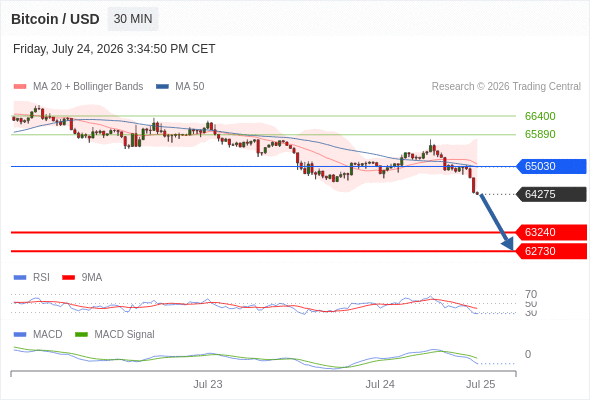Screen dimensions: 590x400
Task: Click the Research Trading Central copyright text
Action: [x=506, y=87]
